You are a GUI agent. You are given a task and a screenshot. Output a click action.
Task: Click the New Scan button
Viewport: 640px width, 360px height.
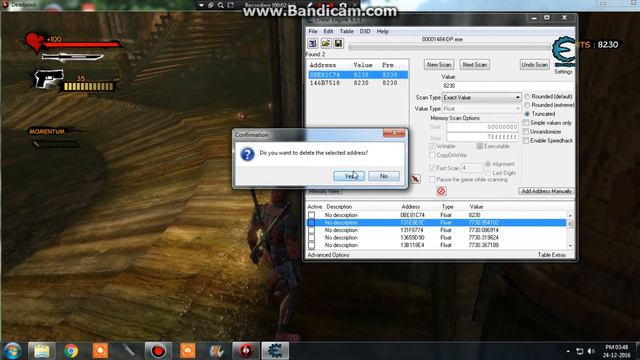click(439, 64)
